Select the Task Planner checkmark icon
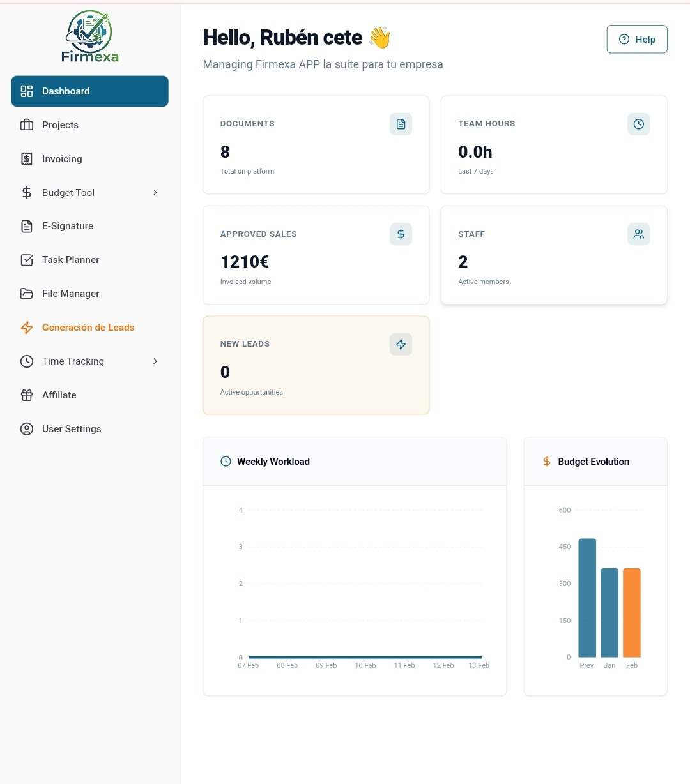Image resolution: width=690 pixels, height=784 pixels. [x=26, y=259]
